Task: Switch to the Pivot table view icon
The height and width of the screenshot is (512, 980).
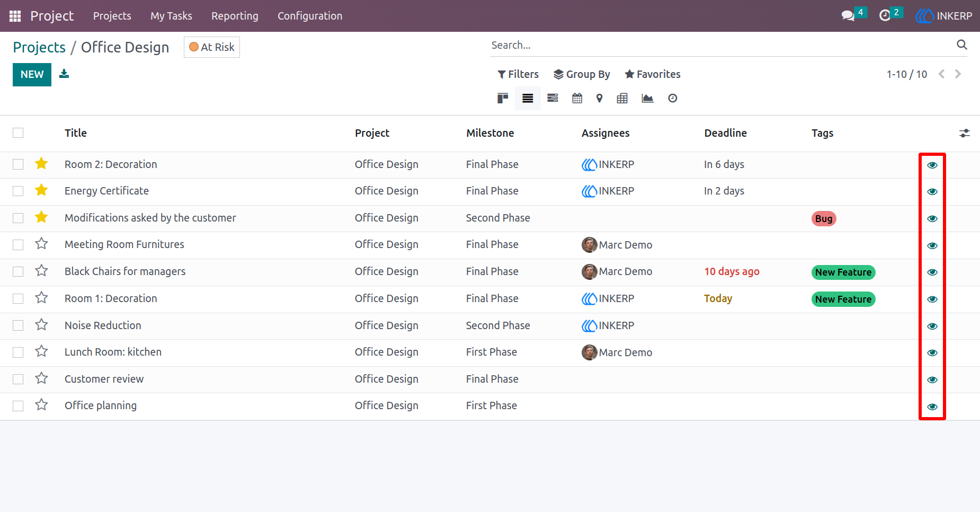Action: click(x=622, y=98)
